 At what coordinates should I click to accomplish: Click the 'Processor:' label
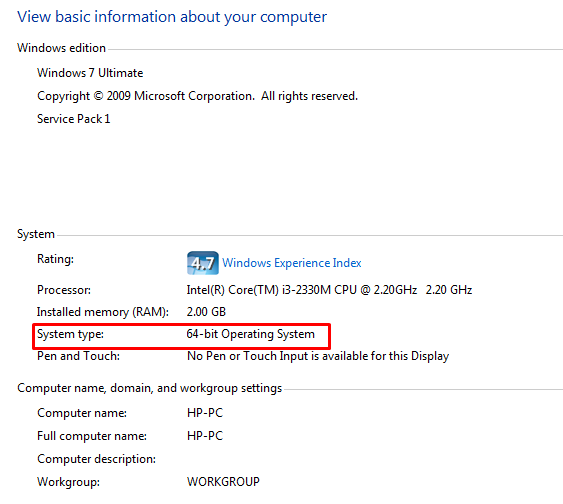64,290
